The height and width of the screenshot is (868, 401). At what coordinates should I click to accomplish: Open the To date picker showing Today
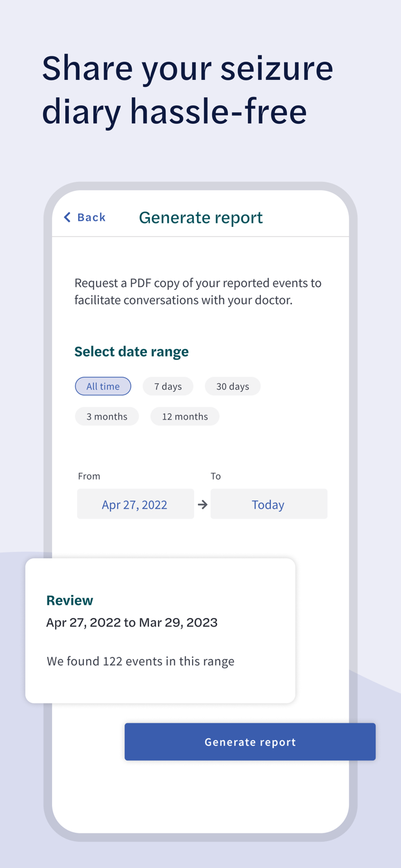pyautogui.click(x=268, y=504)
